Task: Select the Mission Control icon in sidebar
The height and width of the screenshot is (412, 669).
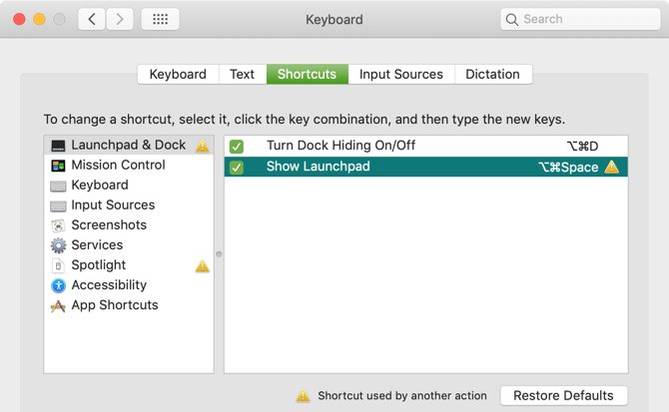Action: pos(59,165)
